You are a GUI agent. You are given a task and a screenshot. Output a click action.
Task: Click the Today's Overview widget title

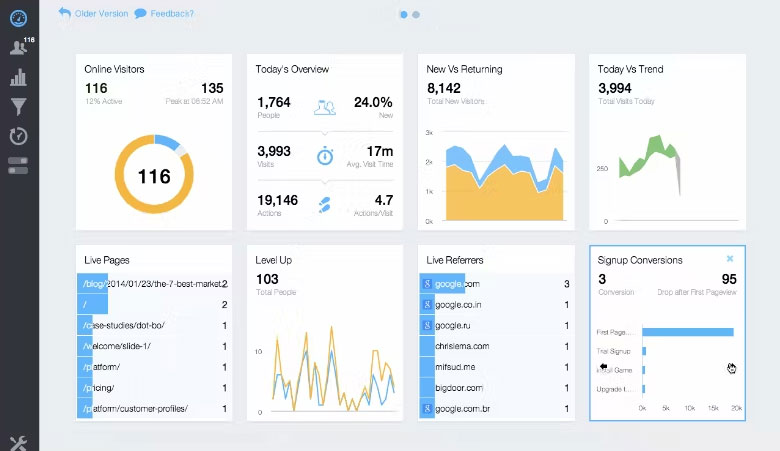click(292, 69)
